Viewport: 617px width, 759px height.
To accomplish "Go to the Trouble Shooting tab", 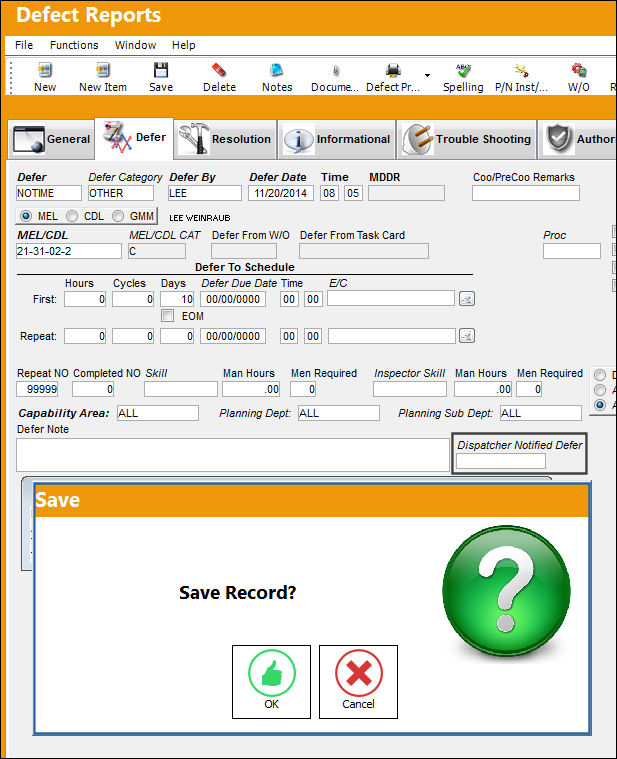I will point(467,139).
